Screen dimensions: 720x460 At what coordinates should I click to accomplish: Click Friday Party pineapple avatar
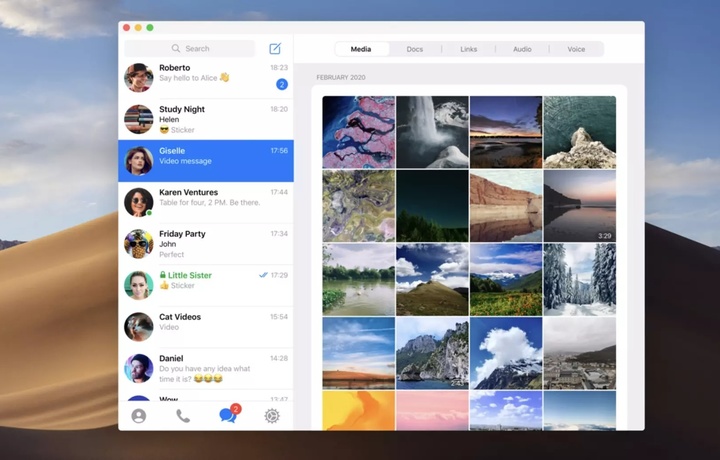tap(139, 244)
